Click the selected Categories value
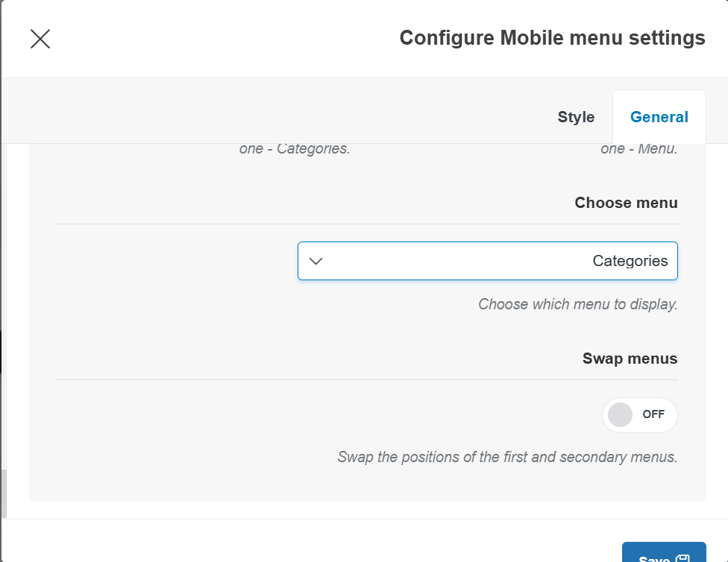 coord(630,261)
